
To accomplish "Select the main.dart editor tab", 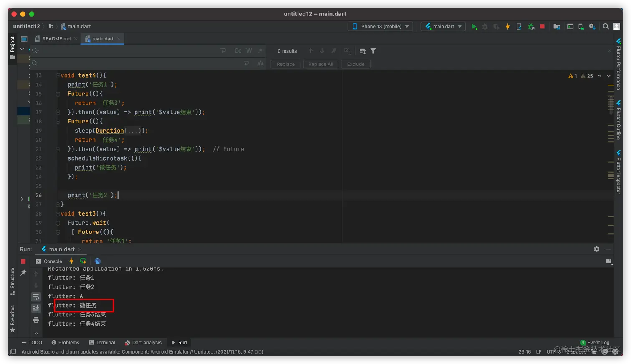I will 103,39.
